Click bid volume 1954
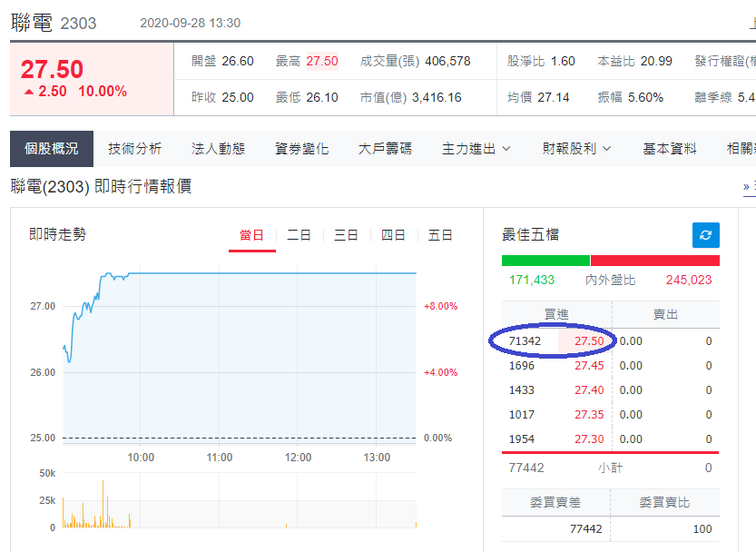This screenshot has height=552, width=756. coord(522,439)
